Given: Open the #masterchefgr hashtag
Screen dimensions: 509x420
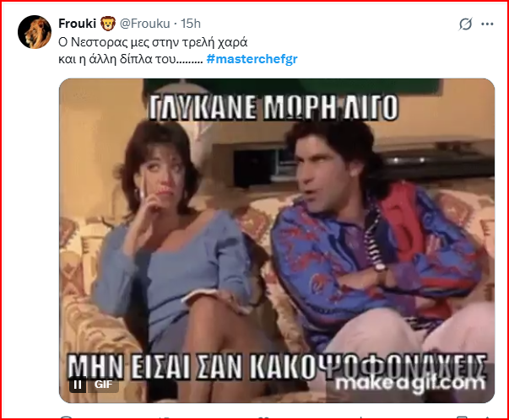Looking at the screenshot, I should coord(252,59).
